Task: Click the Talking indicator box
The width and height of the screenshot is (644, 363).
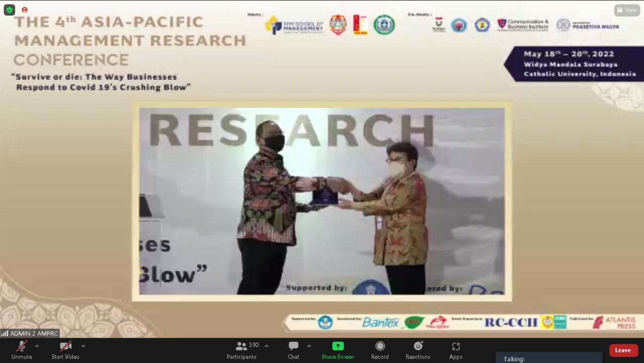Action: (548, 358)
